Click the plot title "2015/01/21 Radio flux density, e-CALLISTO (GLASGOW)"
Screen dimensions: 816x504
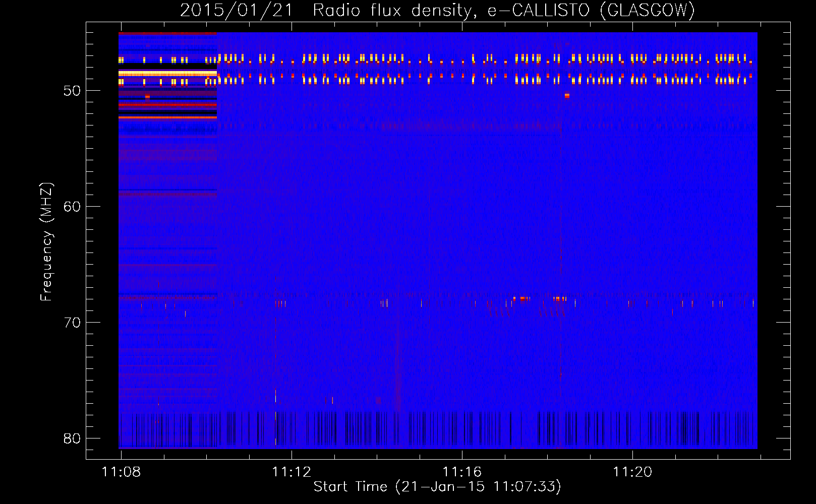click(x=437, y=10)
